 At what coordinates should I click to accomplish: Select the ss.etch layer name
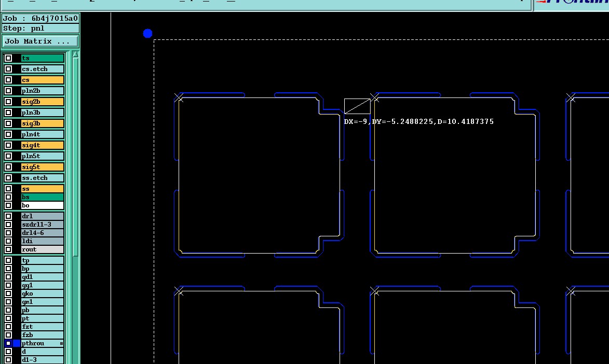tap(43, 178)
